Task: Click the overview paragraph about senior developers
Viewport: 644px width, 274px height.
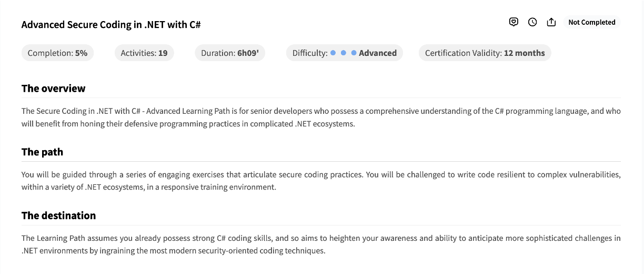Action: (x=321, y=118)
